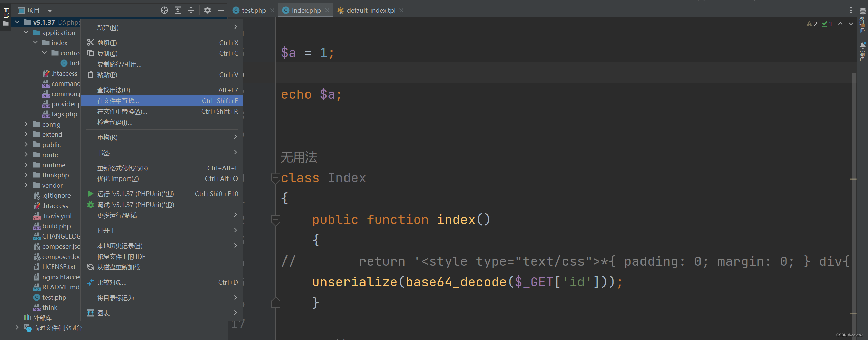The image size is (868, 340).
Task: Debug 'v5.1.37 (PHPUnit)' from context menu
Action: tap(162, 205)
